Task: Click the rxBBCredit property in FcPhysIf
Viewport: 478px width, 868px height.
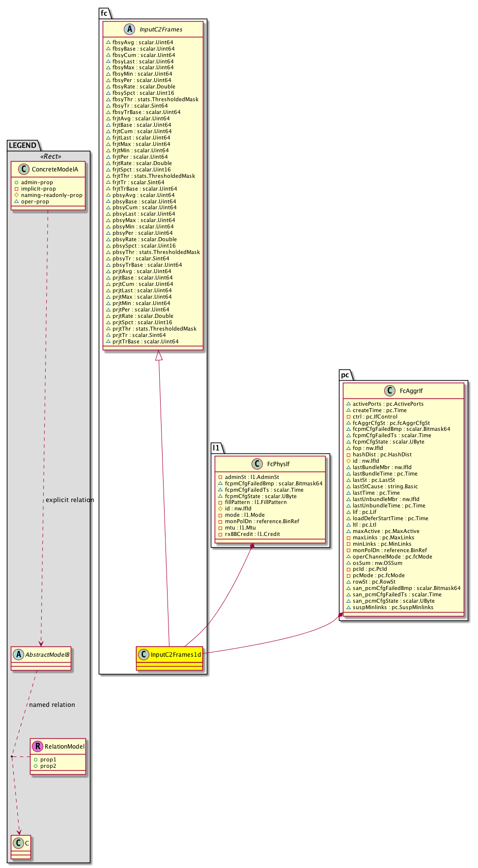Action: [252, 534]
